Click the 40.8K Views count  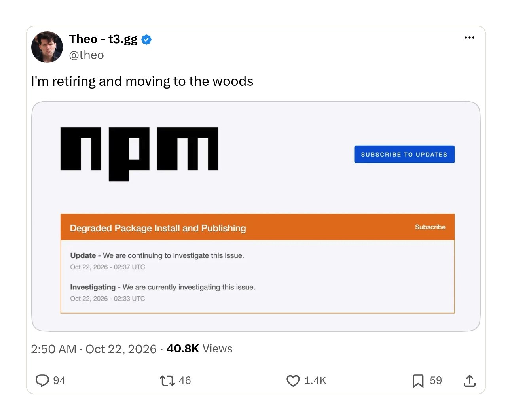[199, 348]
